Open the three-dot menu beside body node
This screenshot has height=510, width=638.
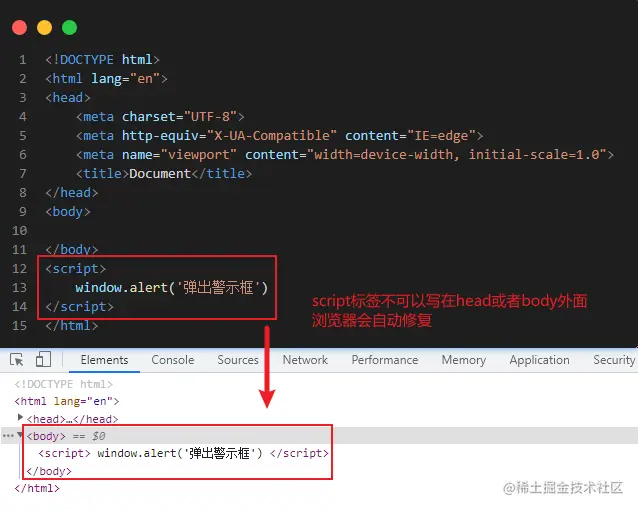pos(8,436)
